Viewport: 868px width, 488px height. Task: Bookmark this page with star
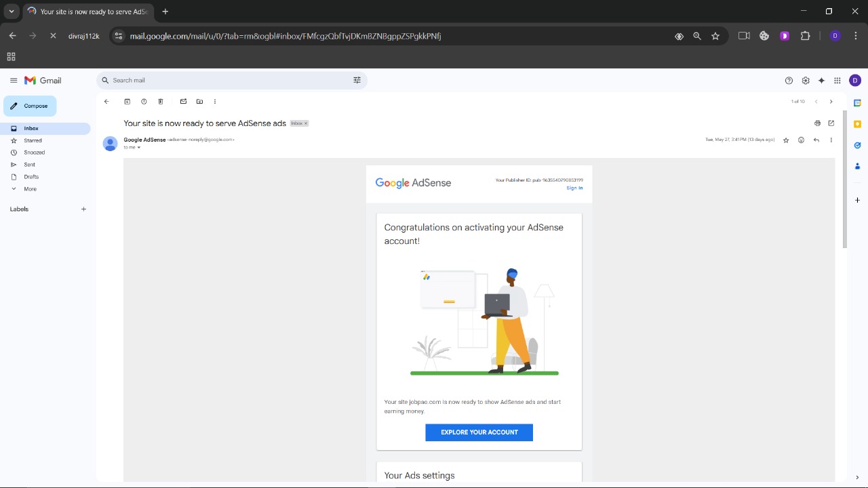pos(715,36)
